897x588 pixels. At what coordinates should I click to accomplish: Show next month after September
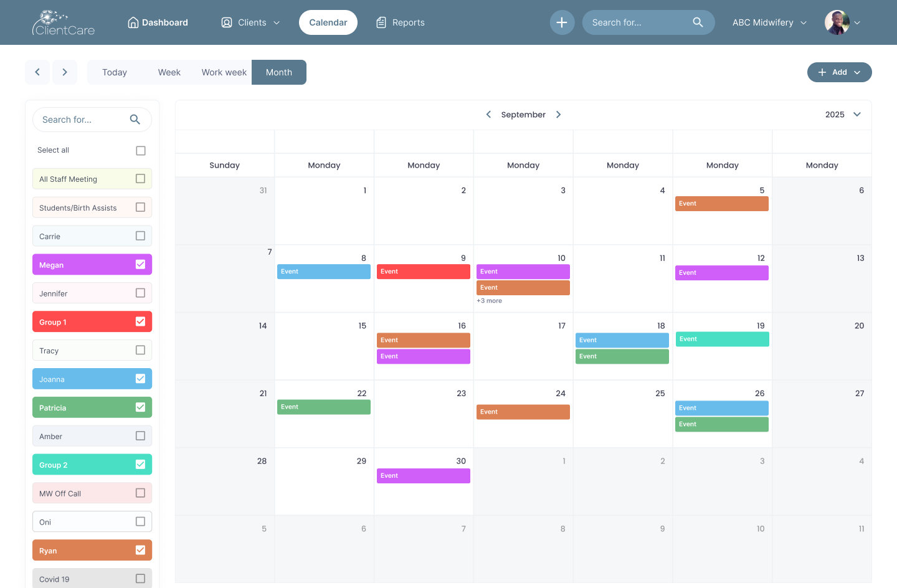click(x=559, y=115)
